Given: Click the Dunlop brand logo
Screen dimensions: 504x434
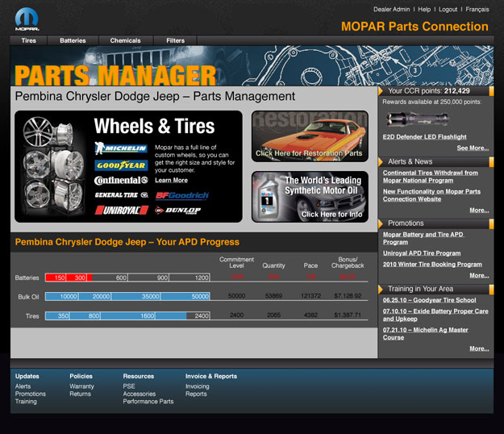Looking at the screenshot, I should click(x=177, y=211).
